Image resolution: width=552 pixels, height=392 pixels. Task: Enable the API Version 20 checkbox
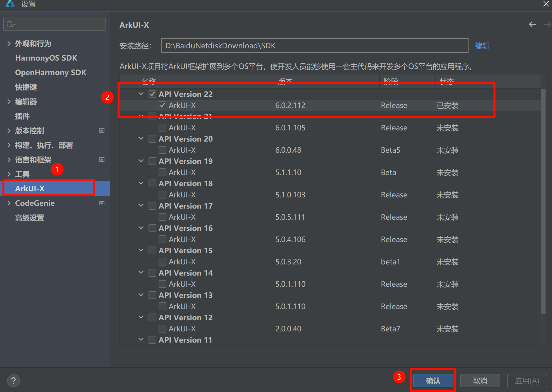[152, 139]
